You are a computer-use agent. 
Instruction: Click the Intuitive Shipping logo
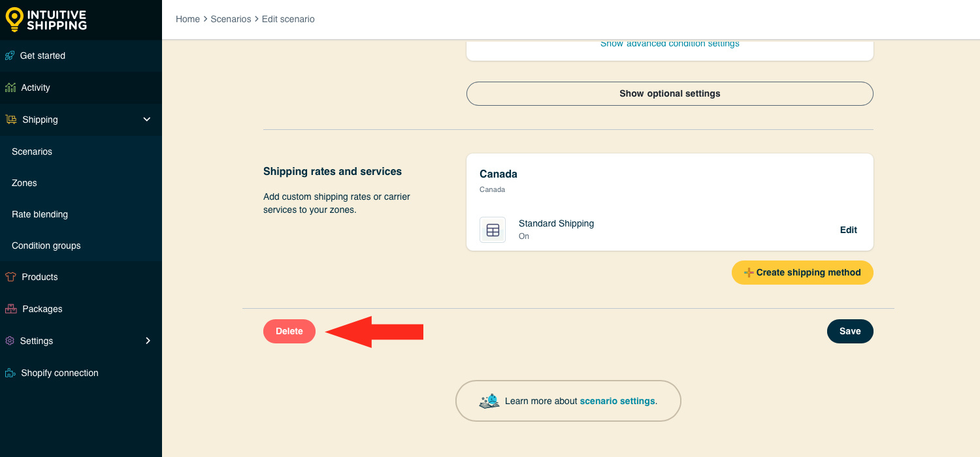pyautogui.click(x=46, y=20)
